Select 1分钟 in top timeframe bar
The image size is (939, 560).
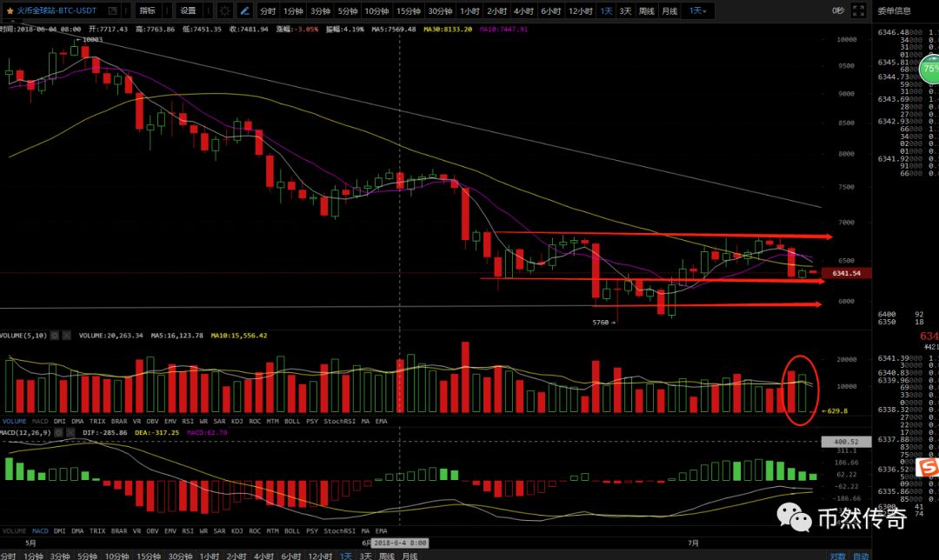pyautogui.click(x=293, y=10)
